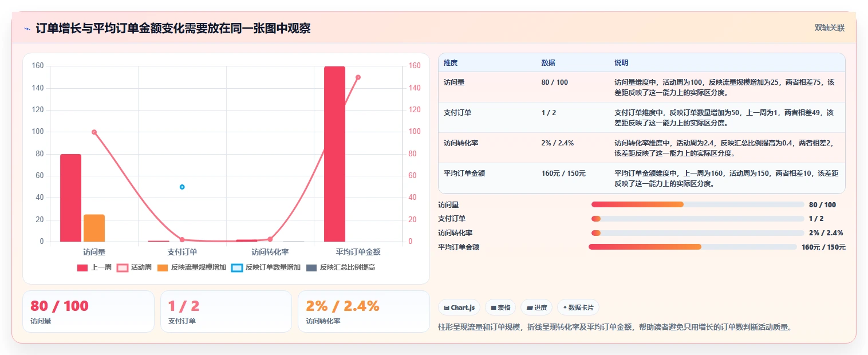
Task: Click the 数据卡片 chip
Action: 578,307
